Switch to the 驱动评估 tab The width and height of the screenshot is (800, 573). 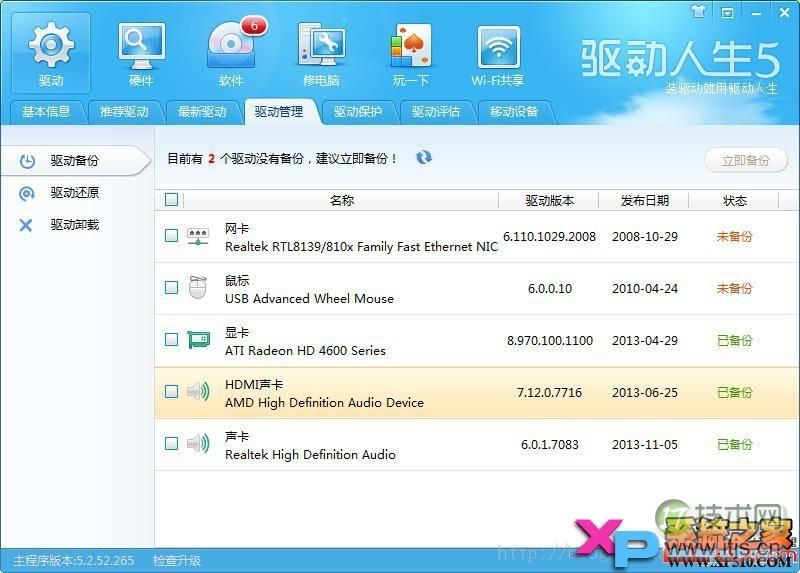point(436,112)
